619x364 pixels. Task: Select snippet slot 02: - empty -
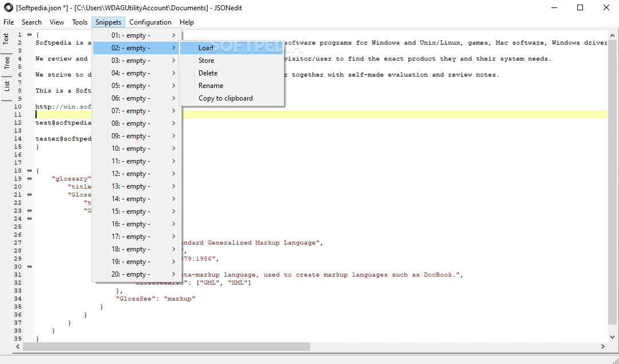pos(137,48)
